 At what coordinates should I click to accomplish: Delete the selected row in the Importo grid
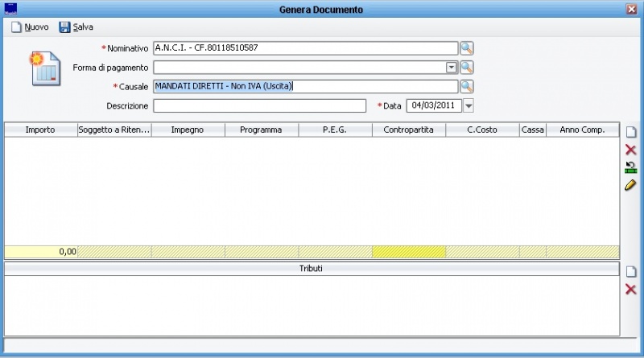tap(630, 150)
